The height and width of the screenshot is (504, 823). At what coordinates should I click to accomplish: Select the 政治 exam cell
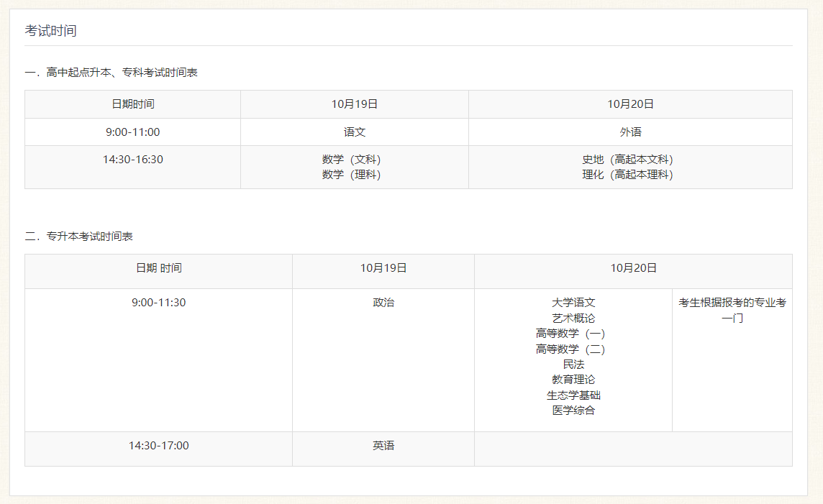coord(383,303)
